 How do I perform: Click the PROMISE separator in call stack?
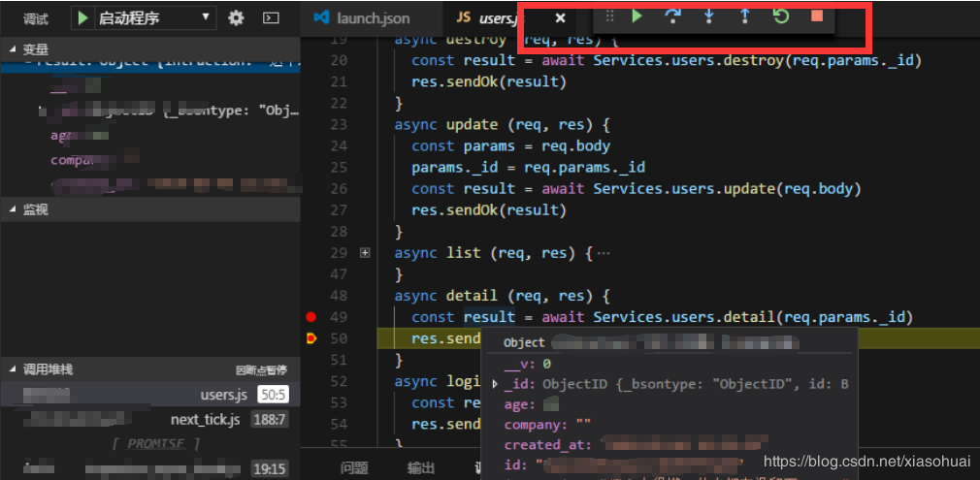pos(155,444)
